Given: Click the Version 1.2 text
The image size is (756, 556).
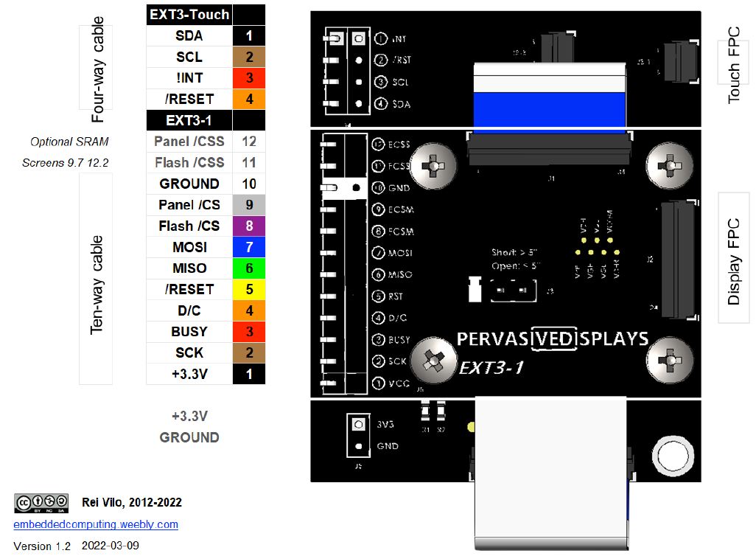Looking at the screenshot, I should [42, 546].
